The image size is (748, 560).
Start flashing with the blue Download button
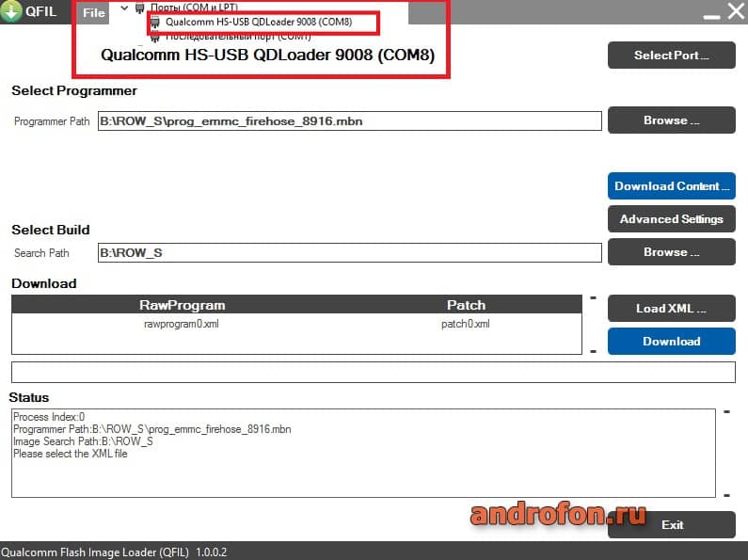[671, 341]
